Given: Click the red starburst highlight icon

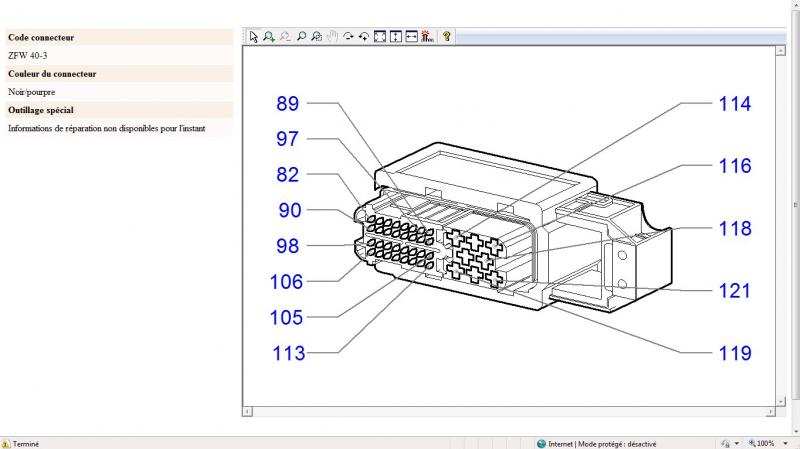Looking at the screenshot, I should point(427,36).
